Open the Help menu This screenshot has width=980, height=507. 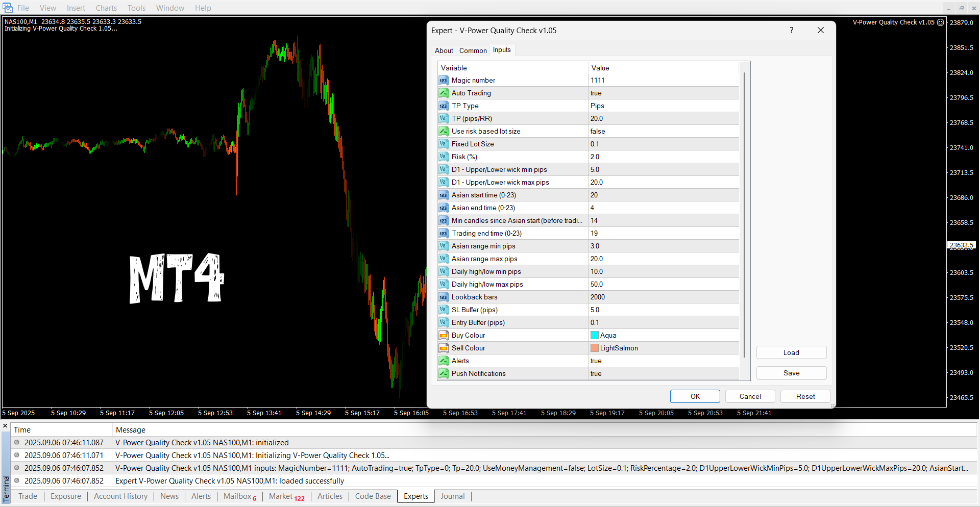point(203,8)
